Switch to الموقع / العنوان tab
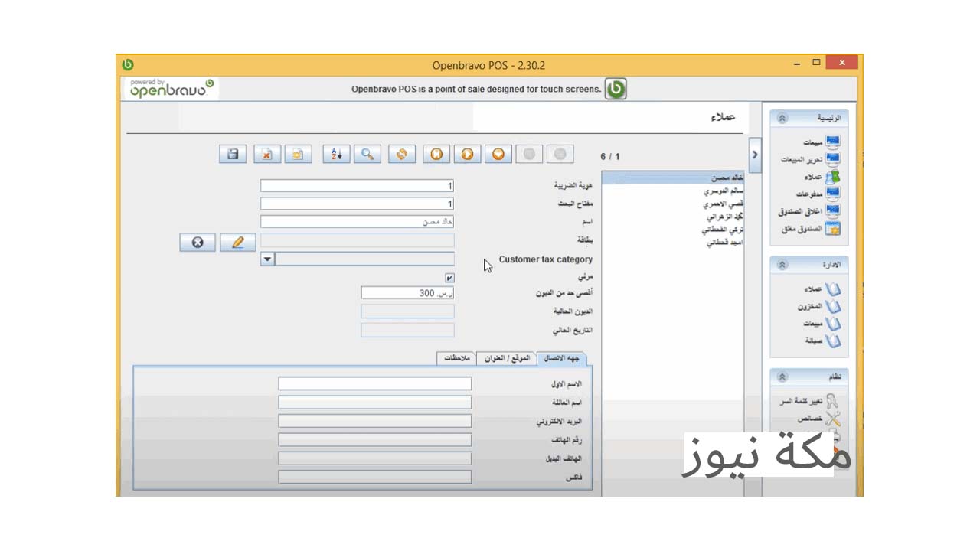This screenshot has height=551, width=980. pos(507,358)
